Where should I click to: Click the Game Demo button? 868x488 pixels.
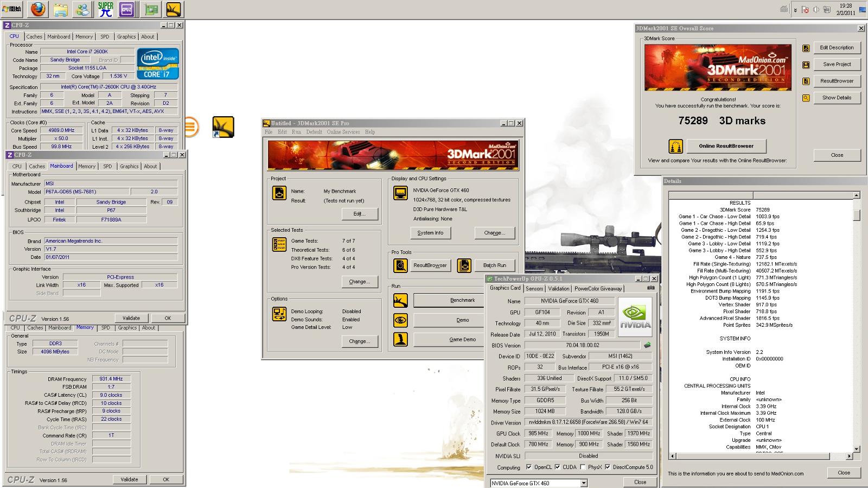click(448, 340)
